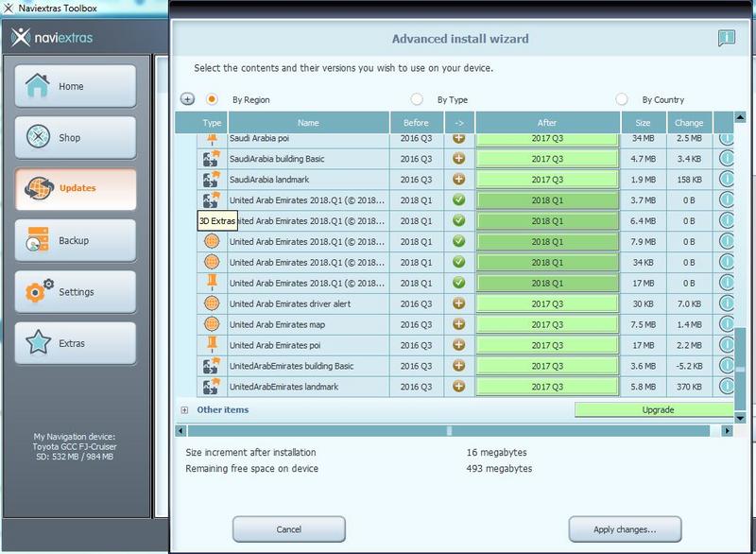This screenshot has width=756, height=554.
Task: Click green check icon in 34 KB row
Action: (458, 262)
